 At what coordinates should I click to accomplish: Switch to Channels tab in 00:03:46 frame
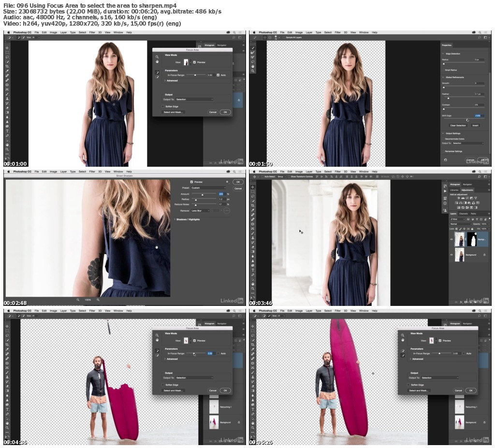coord(464,214)
